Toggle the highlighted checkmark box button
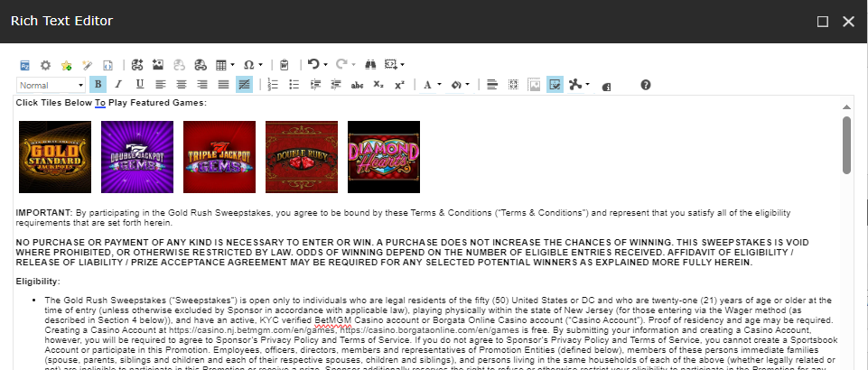 (555, 85)
